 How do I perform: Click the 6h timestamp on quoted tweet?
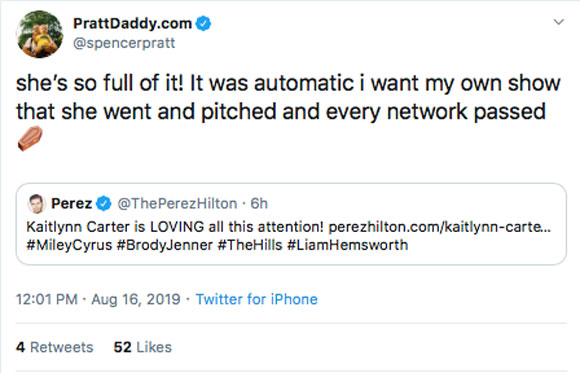259,204
